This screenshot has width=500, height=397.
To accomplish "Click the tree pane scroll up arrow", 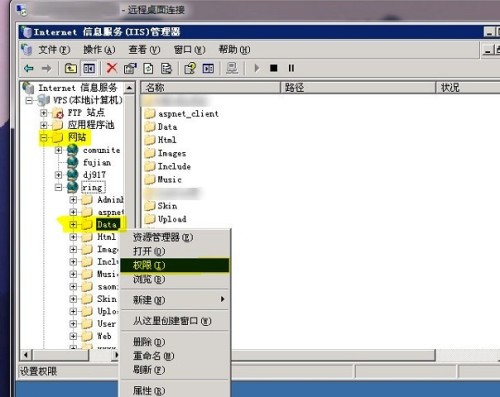I will [129, 88].
